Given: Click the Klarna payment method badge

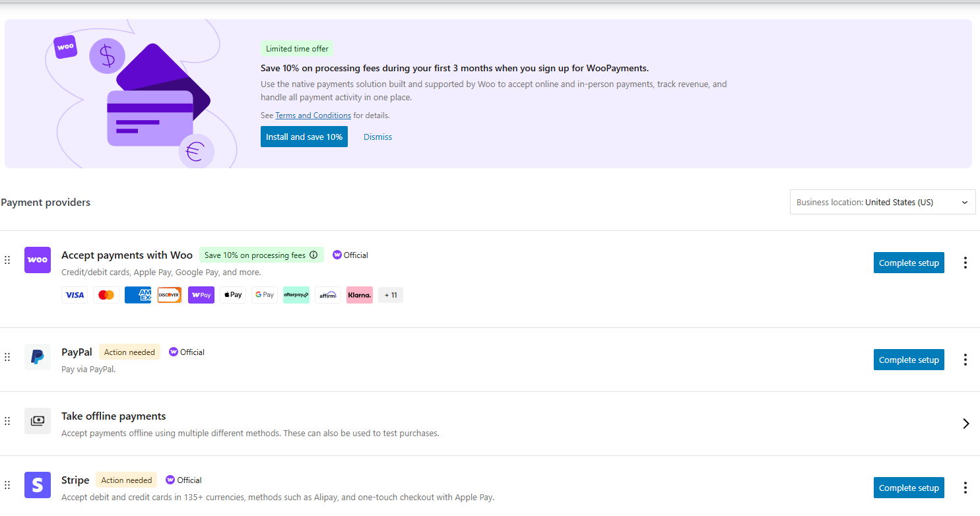Looking at the screenshot, I should [359, 295].
